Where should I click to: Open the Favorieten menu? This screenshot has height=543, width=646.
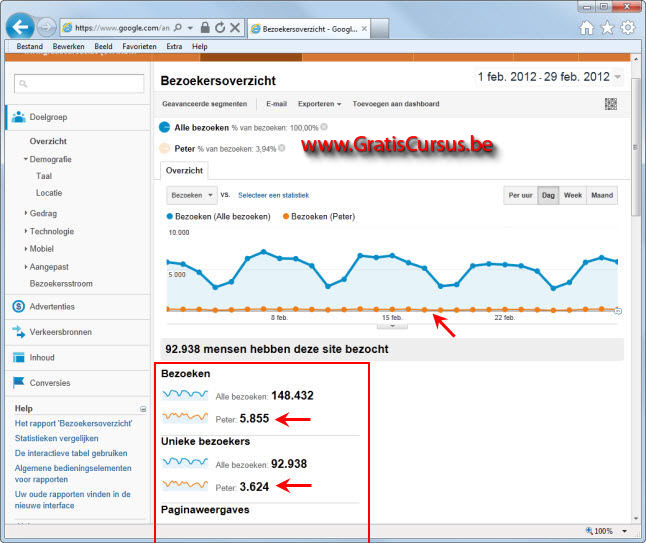[139, 47]
